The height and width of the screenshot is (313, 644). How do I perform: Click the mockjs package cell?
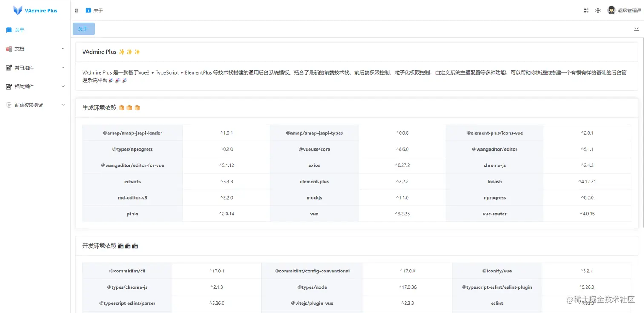[314, 198]
